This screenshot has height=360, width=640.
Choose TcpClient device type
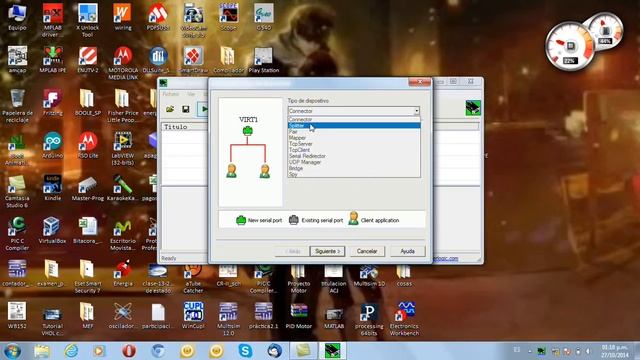pos(354,150)
